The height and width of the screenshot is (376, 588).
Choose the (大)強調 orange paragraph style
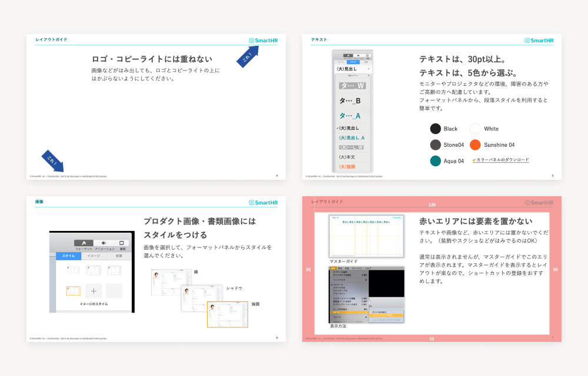pos(349,166)
